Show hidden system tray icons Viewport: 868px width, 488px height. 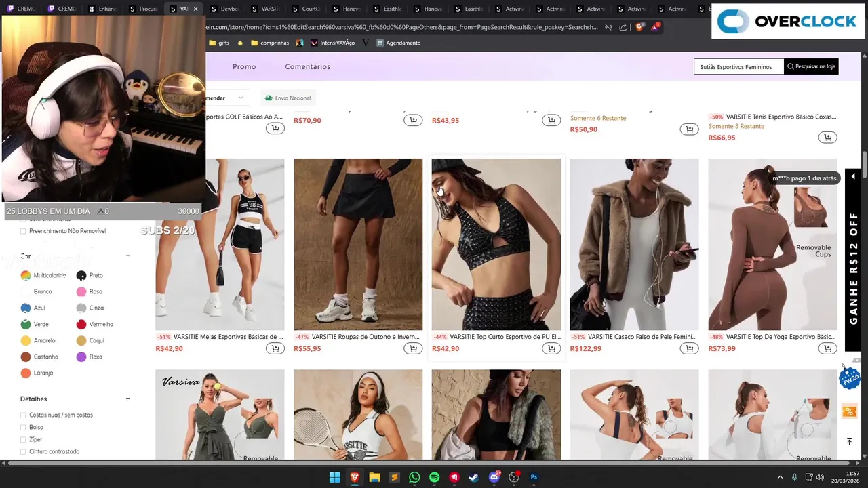click(780, 477)
